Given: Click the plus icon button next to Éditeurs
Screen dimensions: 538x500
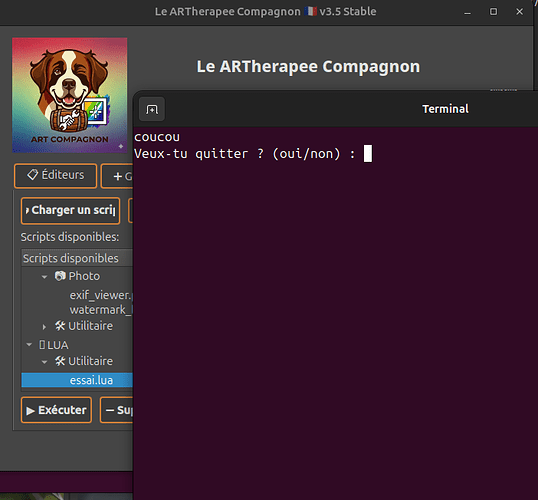Looking at the screenshot, I should [117, 176].
